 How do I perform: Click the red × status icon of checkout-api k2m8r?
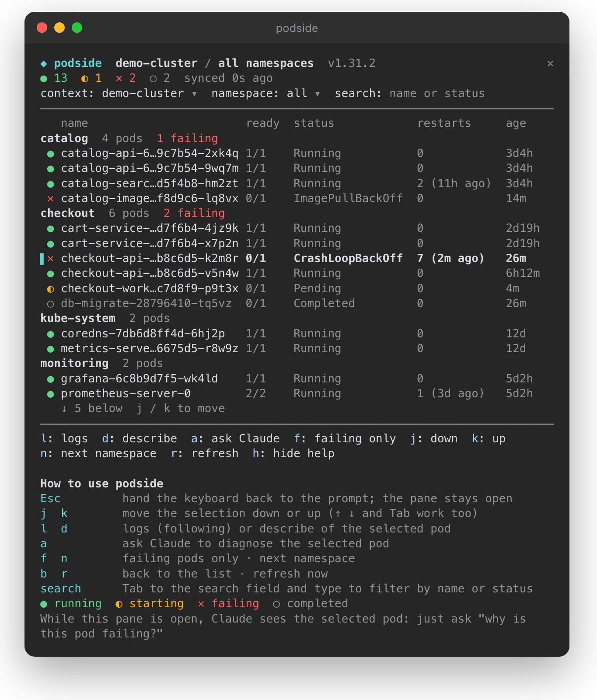pos(51,259)
